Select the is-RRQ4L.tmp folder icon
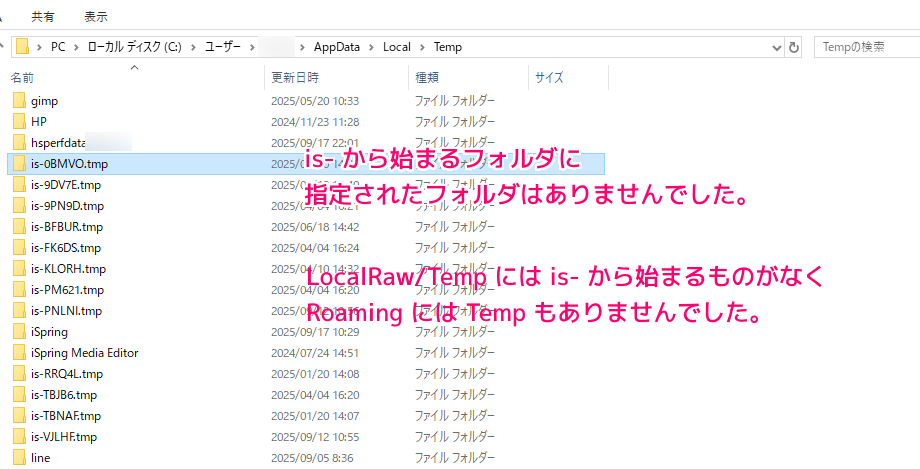This screenshot has width=920, height=469. click(19, 374)
